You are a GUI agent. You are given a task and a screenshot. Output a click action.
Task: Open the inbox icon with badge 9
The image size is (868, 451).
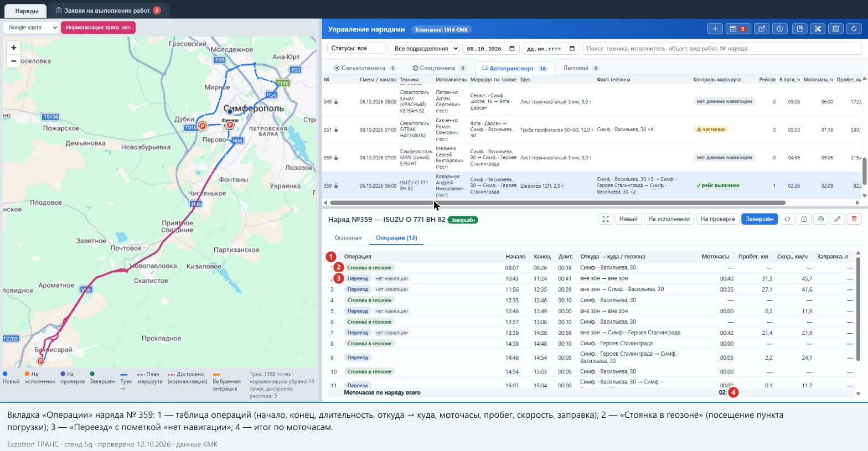737,29
